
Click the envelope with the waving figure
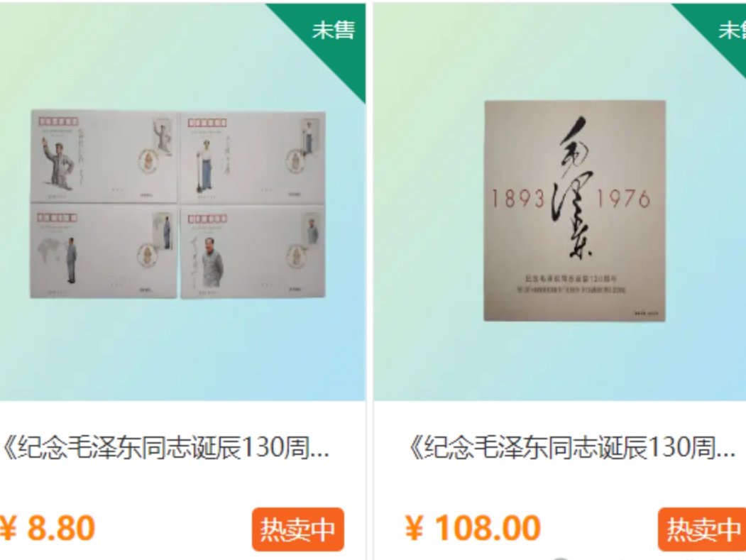104,156
